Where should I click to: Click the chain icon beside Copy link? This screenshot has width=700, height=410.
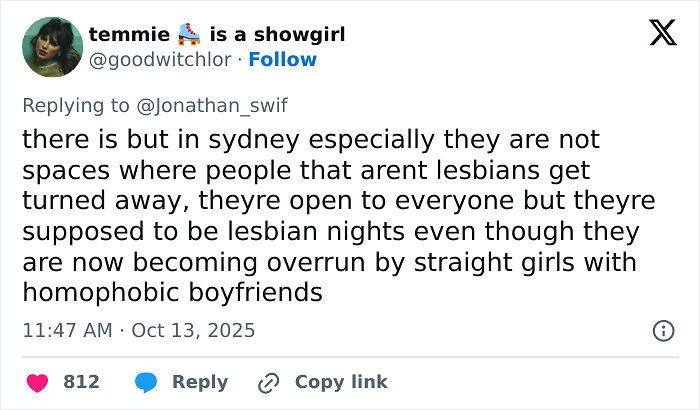pos(268,382)
